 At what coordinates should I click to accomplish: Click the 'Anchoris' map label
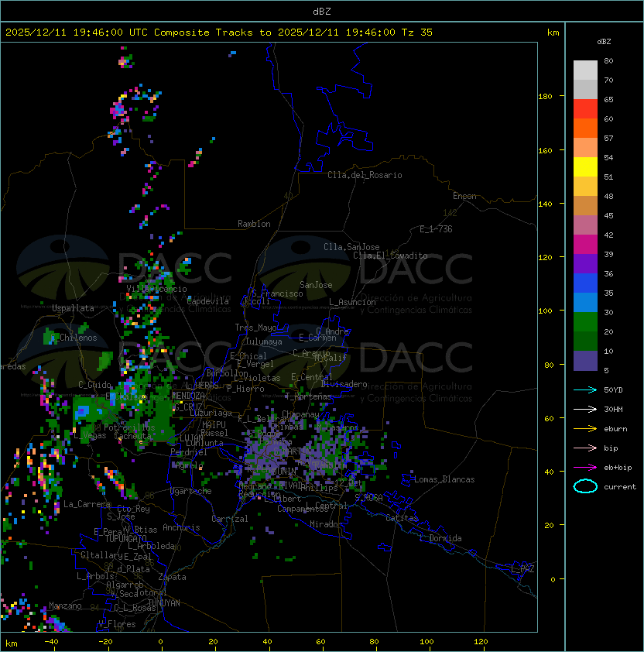(x=181, y=527)
